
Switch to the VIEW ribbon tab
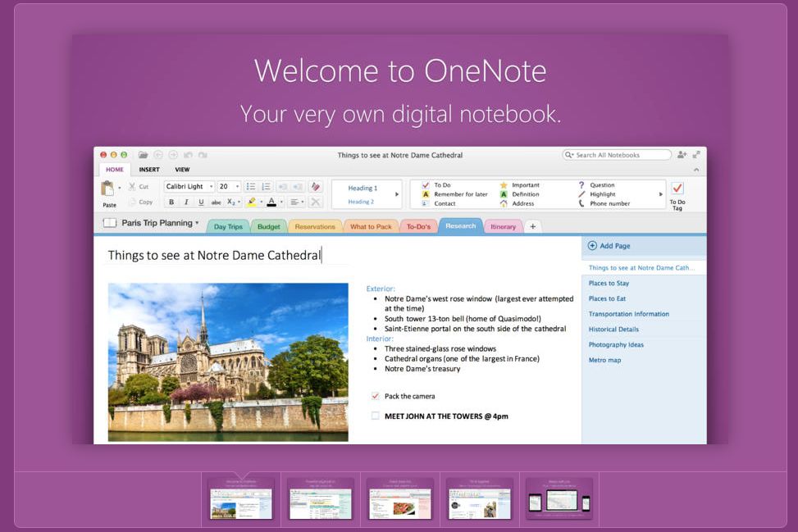click(x=182, y=170)
